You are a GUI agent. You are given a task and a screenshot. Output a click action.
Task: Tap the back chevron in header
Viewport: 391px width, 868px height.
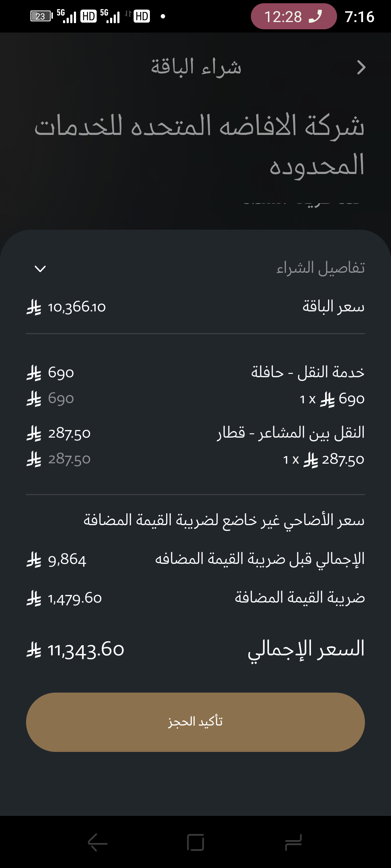(361, 68)
